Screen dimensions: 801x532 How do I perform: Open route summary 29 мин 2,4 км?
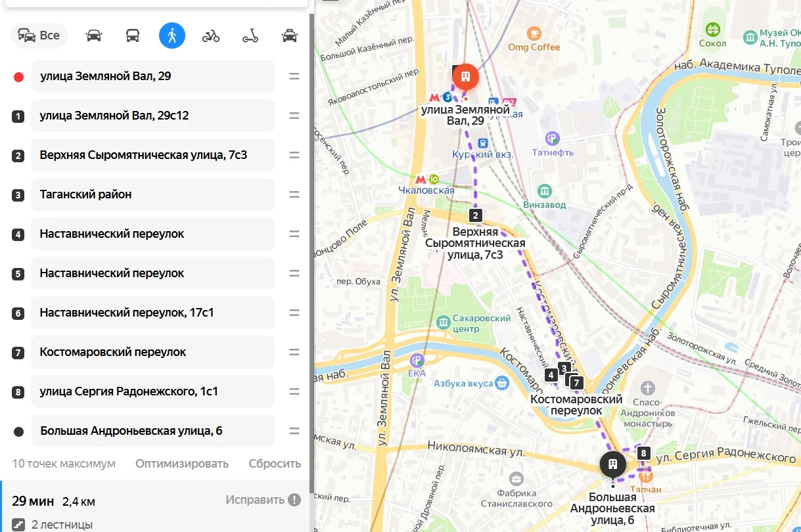pos(54,501)
